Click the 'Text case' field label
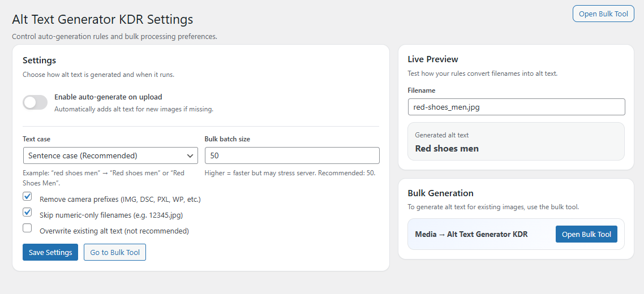The height and width of the screenshot is (294, 644). click(36, 139)
